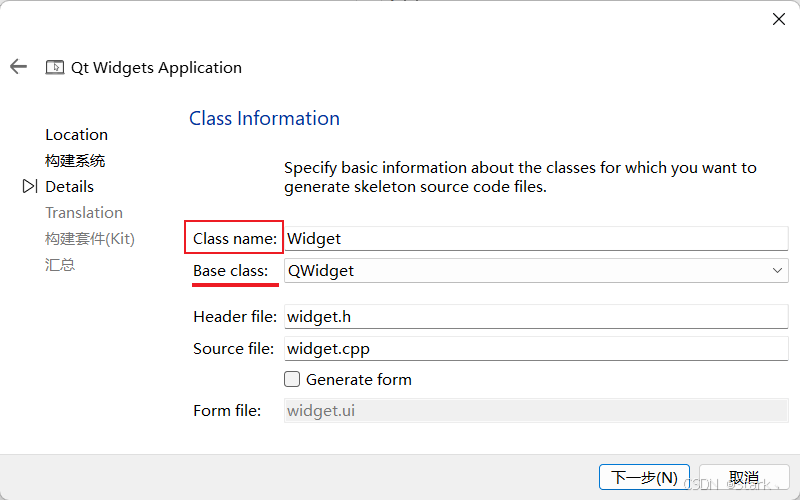Click the Qt Widgets Application window icon
The height and width of the screenshot is (500, 800).
click(x=55, y=67)
